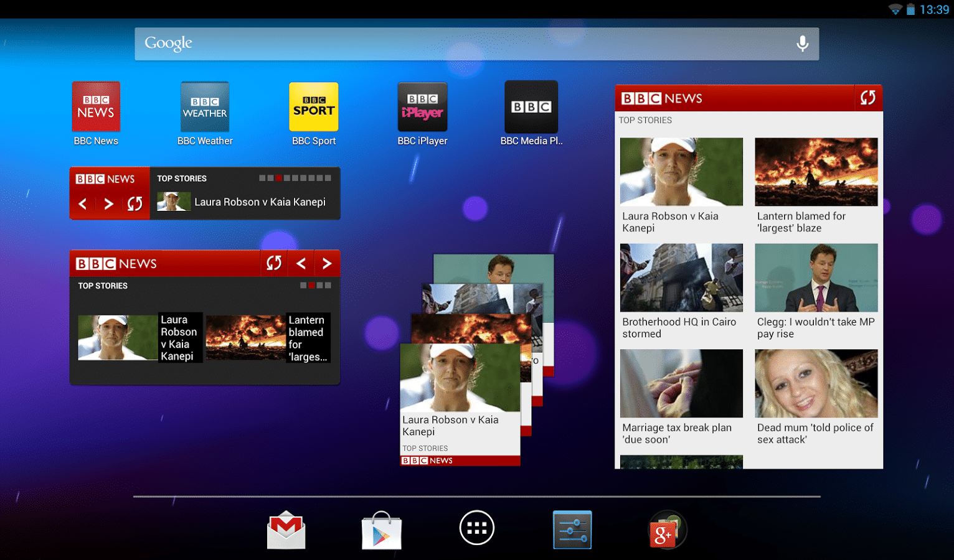Tap BBC News logo in medium widget header
This screenshot has height=560, width=954.
click(116, 264)
